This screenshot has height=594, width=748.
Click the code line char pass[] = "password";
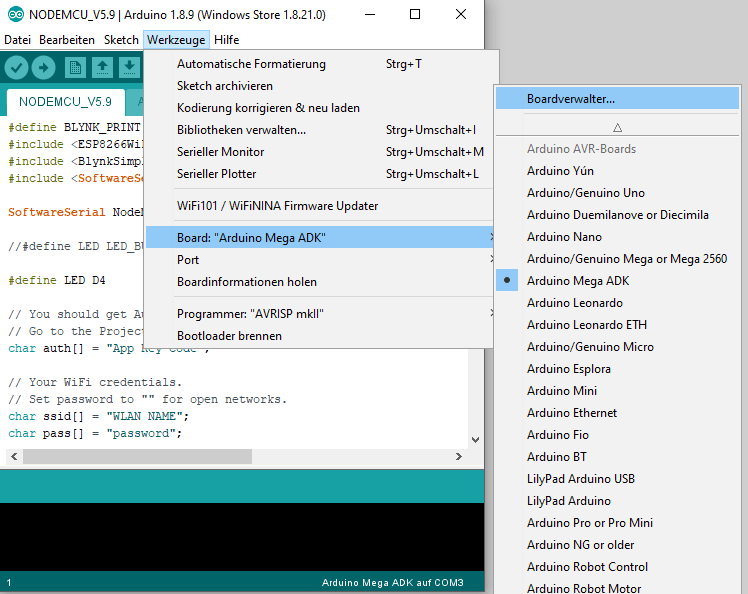95,433
